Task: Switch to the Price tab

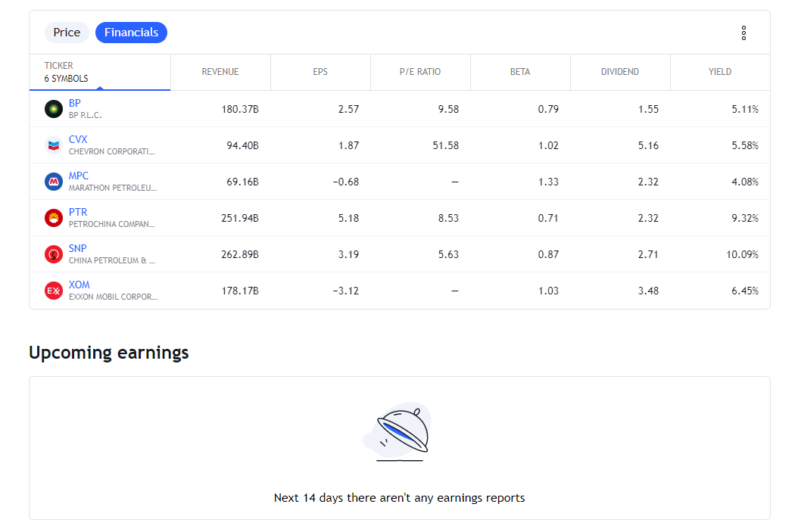Action: click(67, 33)
